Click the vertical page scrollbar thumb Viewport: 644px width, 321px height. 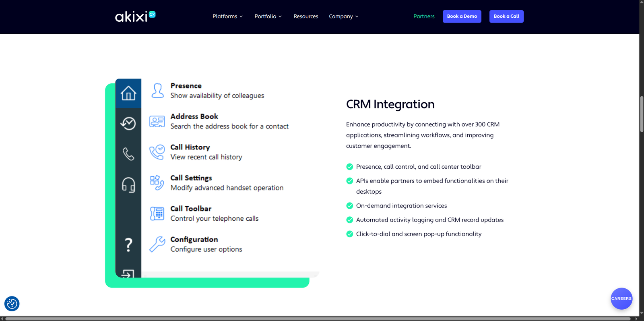[x=642, y=114]
